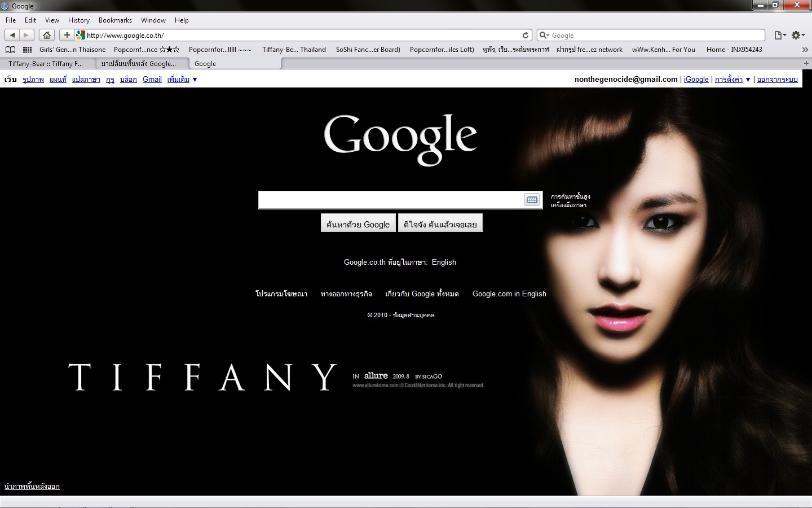This screenshot has width=812, height=508.
Task: Add a bookmark with the plus button
Action: 67,35
